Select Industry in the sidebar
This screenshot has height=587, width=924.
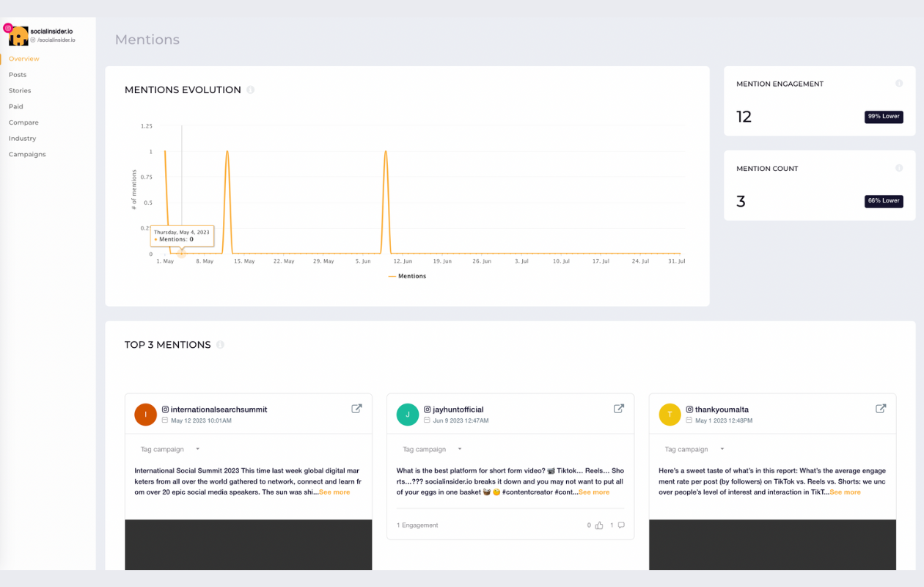22,139
